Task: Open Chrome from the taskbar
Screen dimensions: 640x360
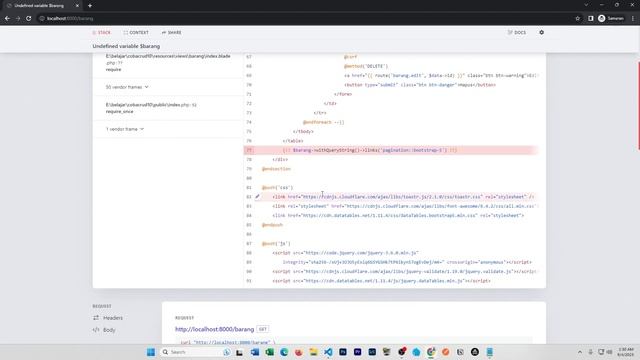Action: coord(431,352)
